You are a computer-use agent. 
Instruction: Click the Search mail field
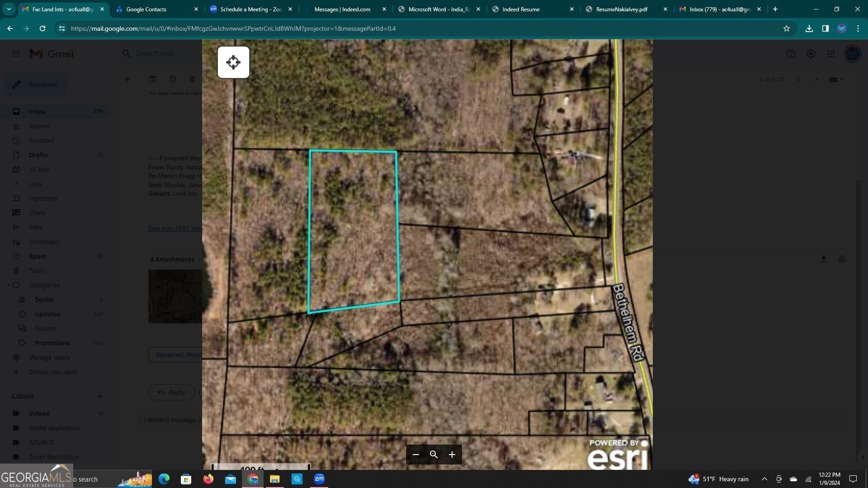[155, 54]
